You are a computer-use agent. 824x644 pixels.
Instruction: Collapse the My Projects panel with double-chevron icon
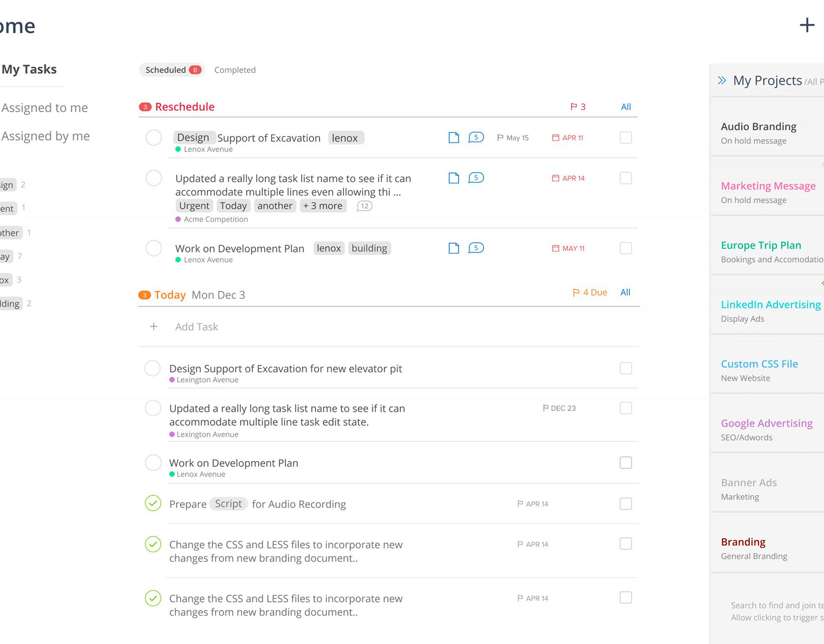click(722, 80)
